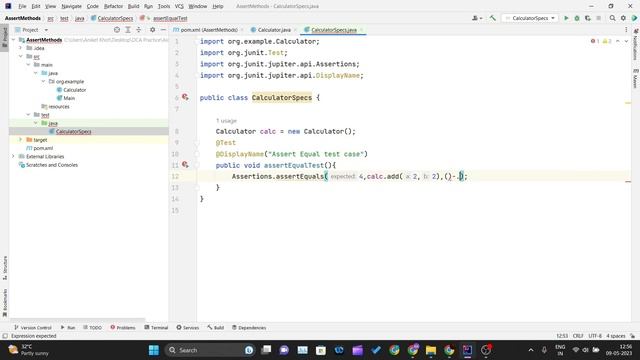Open CalculatorSpecs run configuration dropdown
Screen dimensions: 640x360
(x=530, y=18)
